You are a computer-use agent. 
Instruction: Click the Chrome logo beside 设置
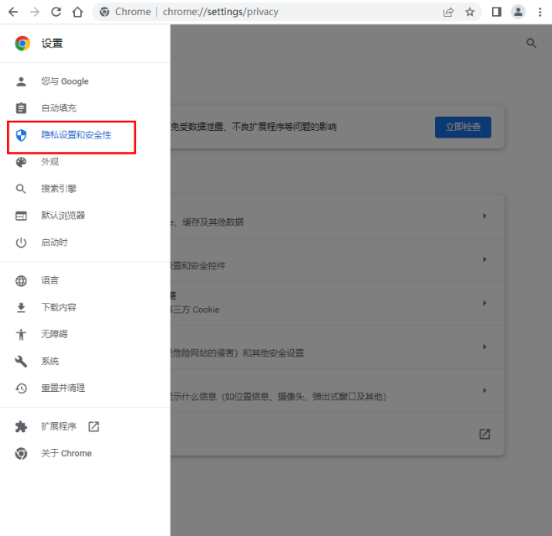coord(22,43)
